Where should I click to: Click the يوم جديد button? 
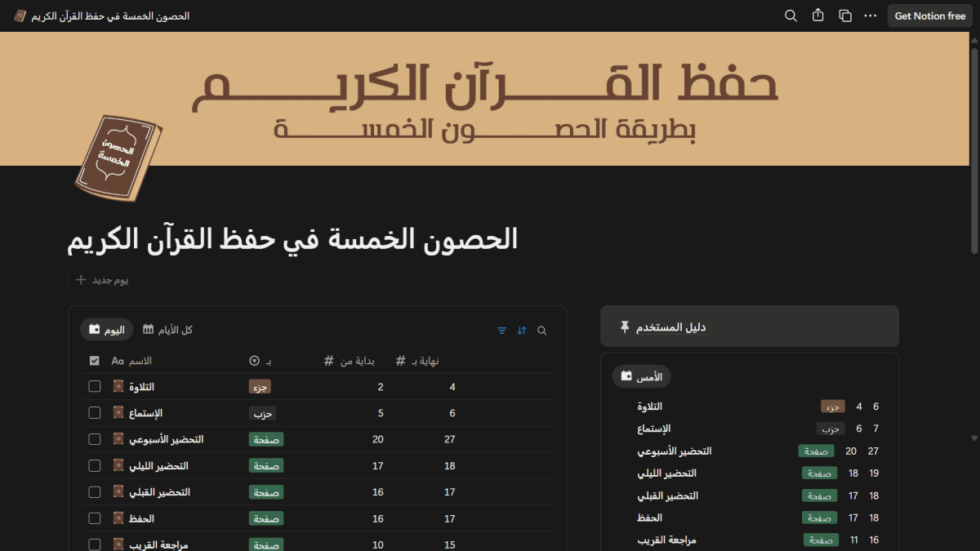103,280
